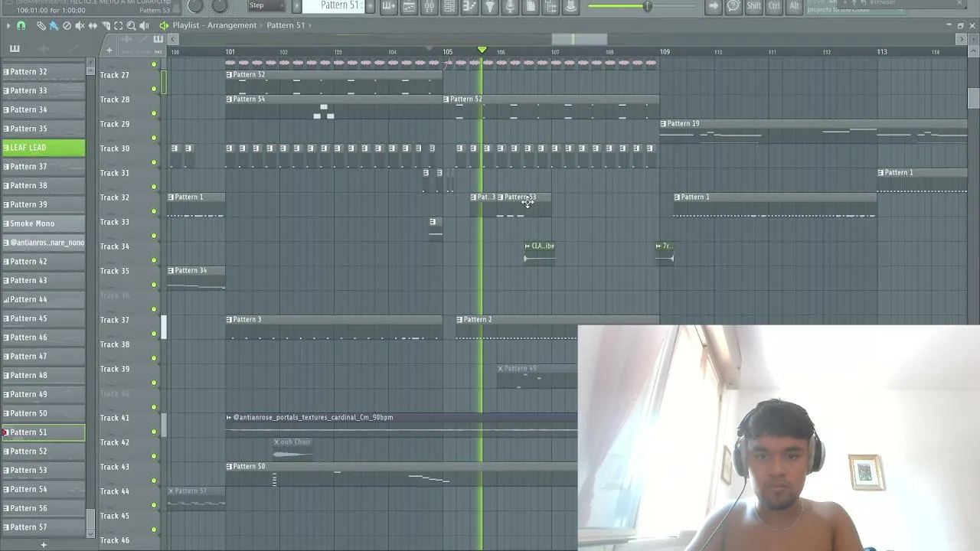Open pattern menu arrow left of Pattern 51 selector
Image resolution: width=980 pixels, height=551 pixels.
297,6
